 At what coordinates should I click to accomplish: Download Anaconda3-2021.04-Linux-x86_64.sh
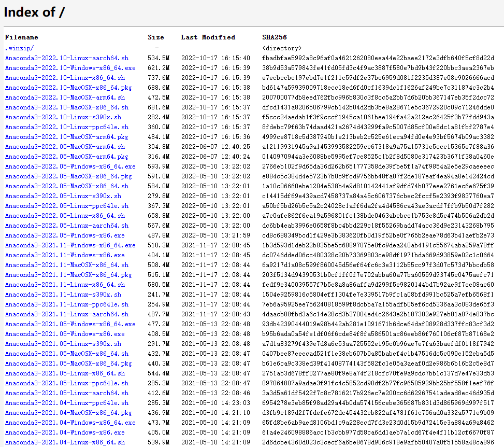tap(65, 442)
